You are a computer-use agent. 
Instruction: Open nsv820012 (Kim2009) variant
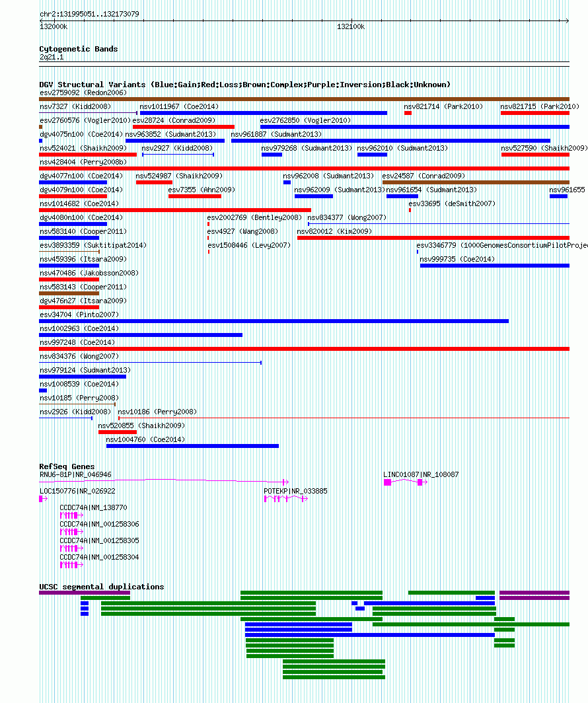[334, 232]
